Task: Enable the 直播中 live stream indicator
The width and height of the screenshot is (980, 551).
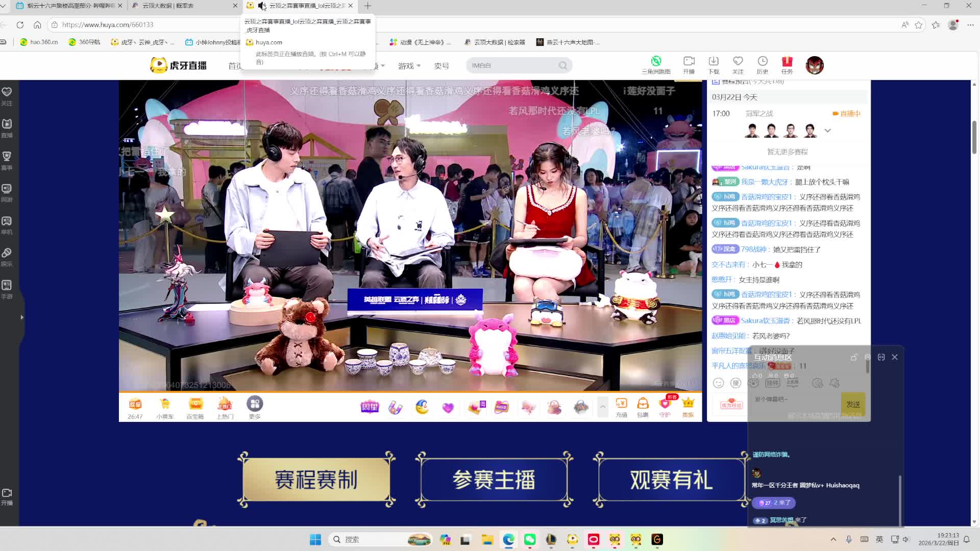Action: [x=846, y=113]
